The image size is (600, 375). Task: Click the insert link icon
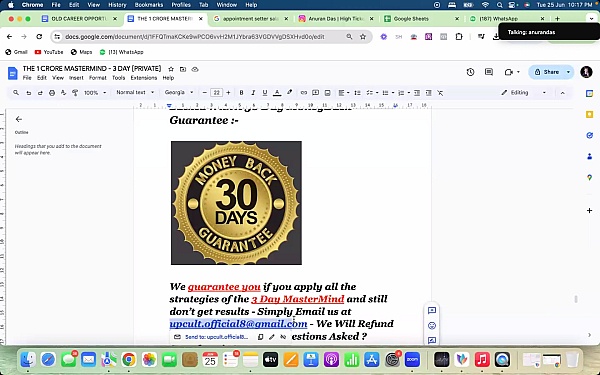[x=304, y=93]
